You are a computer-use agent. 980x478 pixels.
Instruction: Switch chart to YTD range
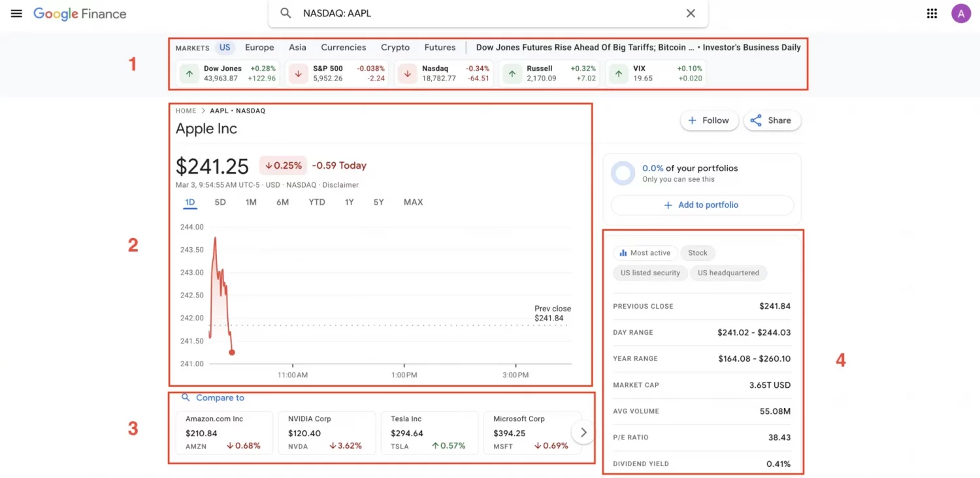pyautogui.click(x=317, y=202)
